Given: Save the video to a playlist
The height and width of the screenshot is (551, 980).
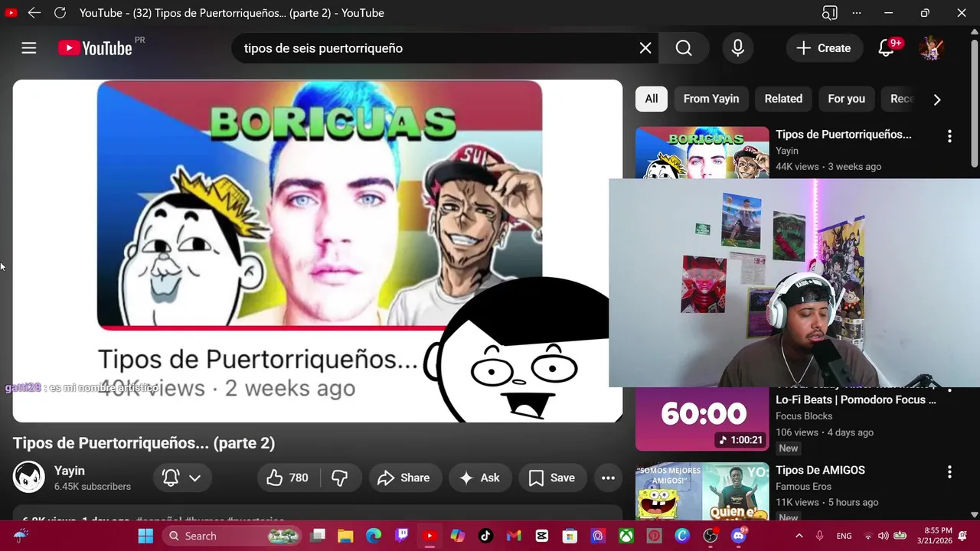Looking at the screenshot, I should [552, 478].
